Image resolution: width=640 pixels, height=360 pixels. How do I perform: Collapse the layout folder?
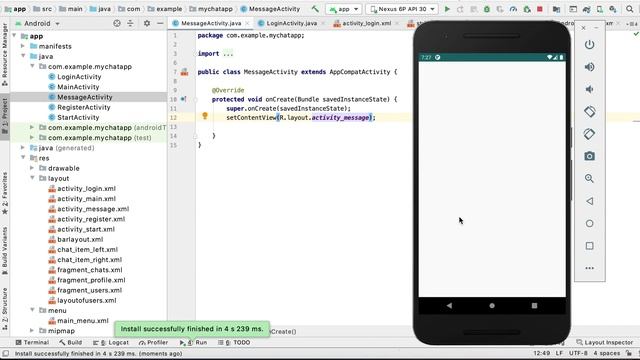click(32, 178)
